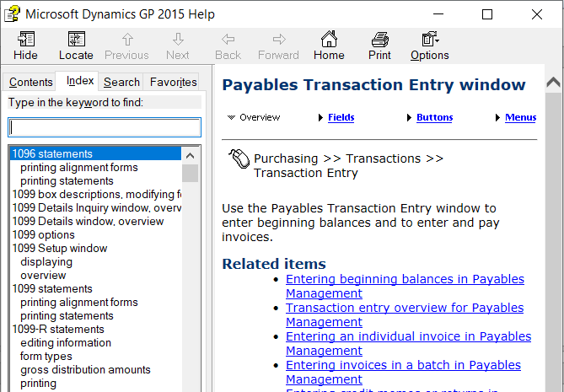Go Back using the toolbar icon
564x392 pixels.
coord(228,39)
